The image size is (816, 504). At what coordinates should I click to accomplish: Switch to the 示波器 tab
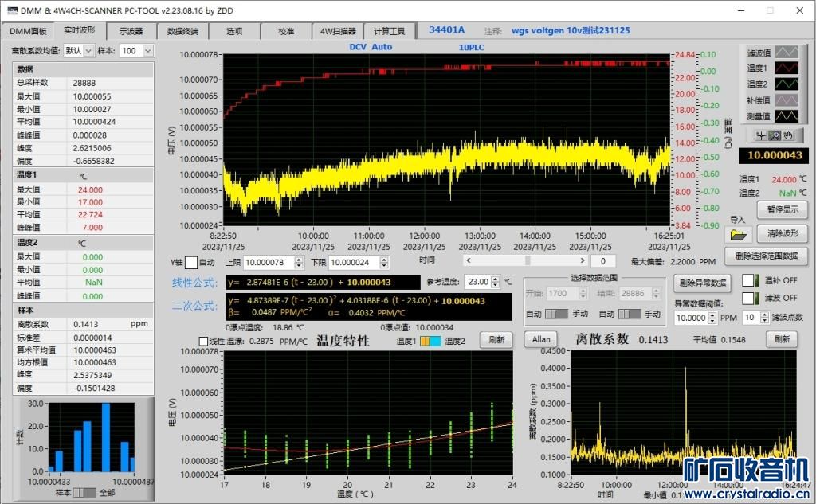(x=131, y=31)
